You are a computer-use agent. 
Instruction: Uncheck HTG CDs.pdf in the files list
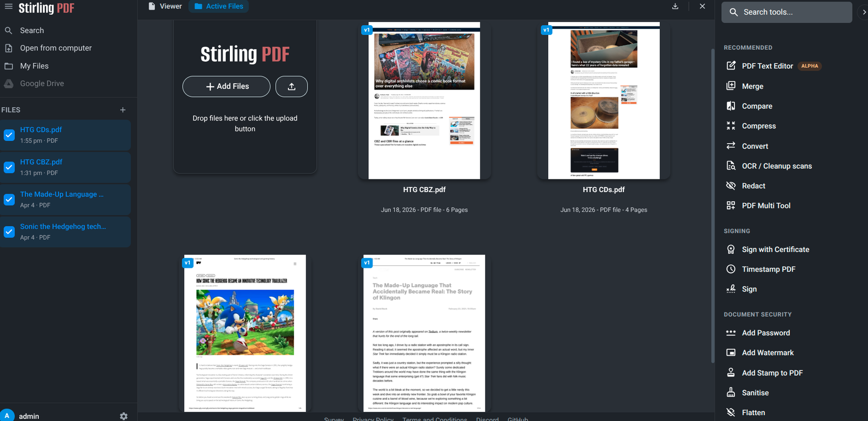[x=9, y=135]
